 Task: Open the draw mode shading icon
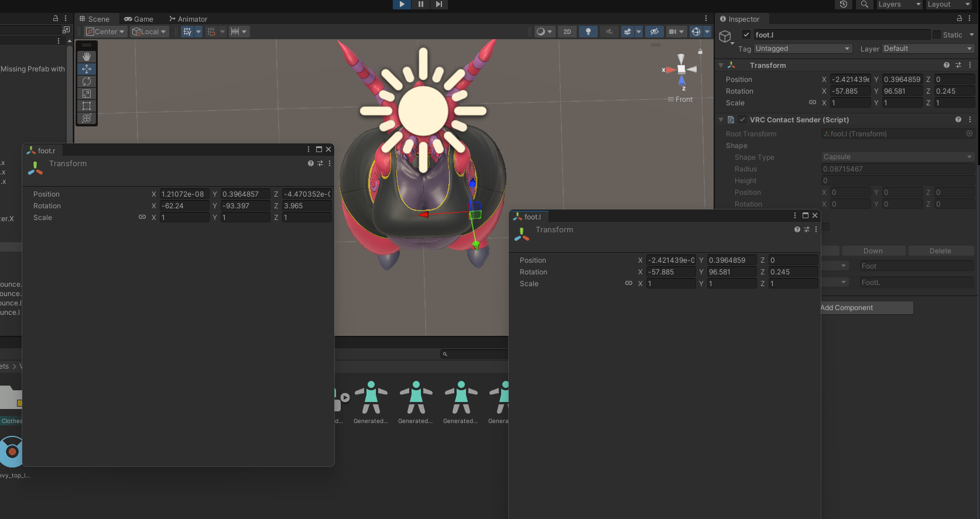tap(541, 32)
